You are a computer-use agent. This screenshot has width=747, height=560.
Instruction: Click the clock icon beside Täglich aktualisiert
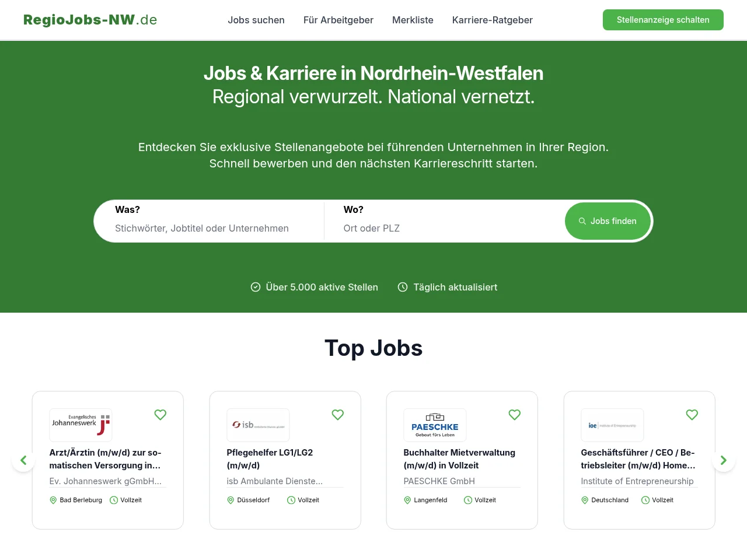(403, 287)
